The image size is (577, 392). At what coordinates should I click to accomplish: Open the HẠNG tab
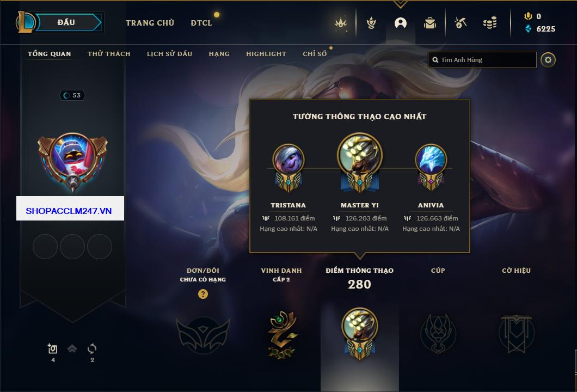(x=219, y=54)
